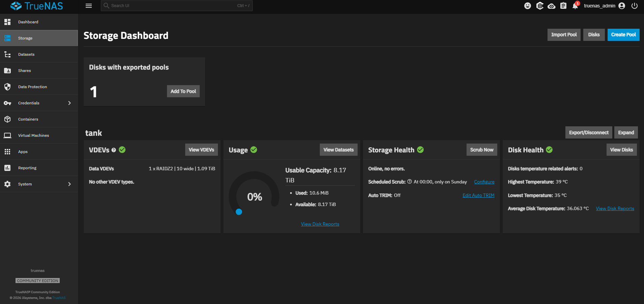
Task: Click the power button icon
Action: coord(635,6)
